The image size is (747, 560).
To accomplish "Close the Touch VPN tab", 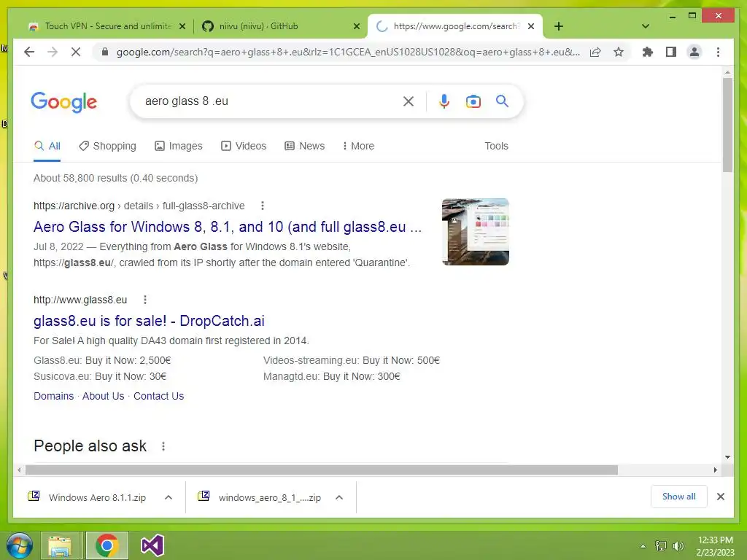I will pos(182,26).
